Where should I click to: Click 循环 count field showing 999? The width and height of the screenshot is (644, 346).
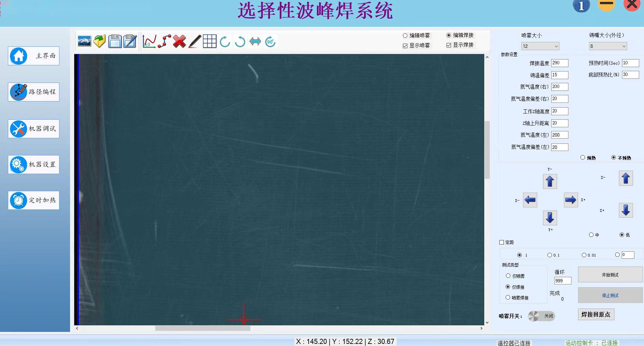pos(563,281)
